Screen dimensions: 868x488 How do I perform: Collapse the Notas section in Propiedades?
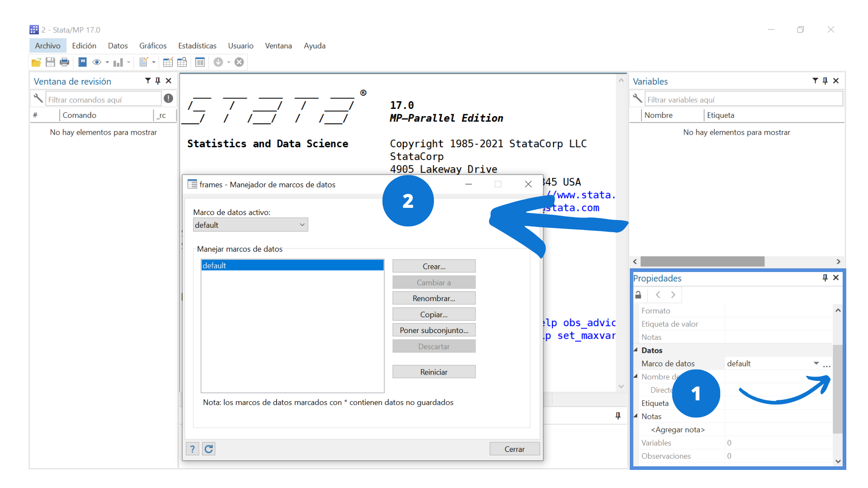(636, 416)
